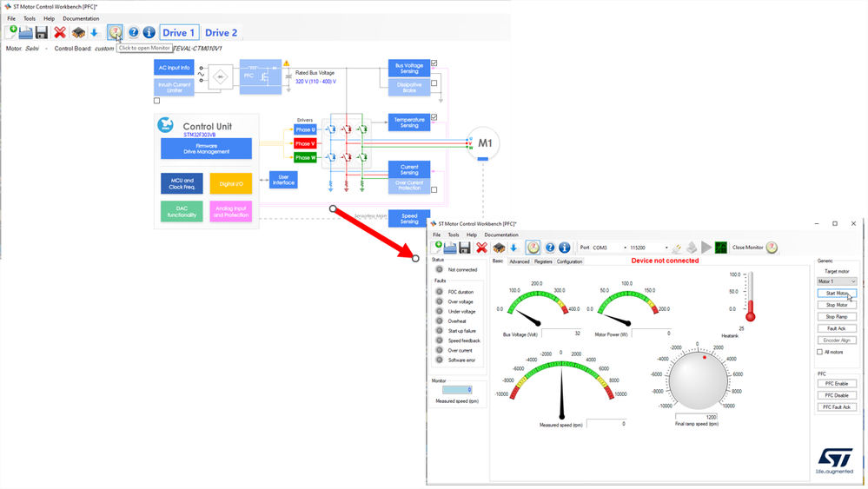Screen dimensions: 868x489
Task: Toggle Dissipative Brake checkbox
Action: coord(434,83)
